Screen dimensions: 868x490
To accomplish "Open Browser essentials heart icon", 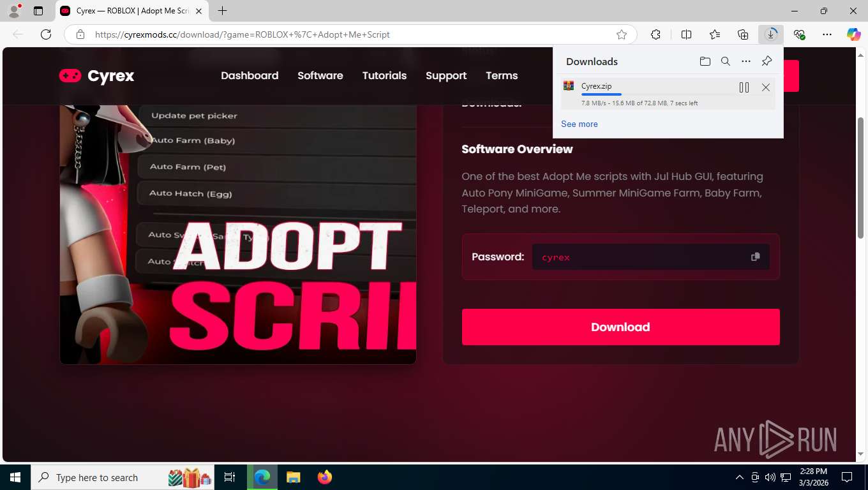I will [x=799, y=34].
